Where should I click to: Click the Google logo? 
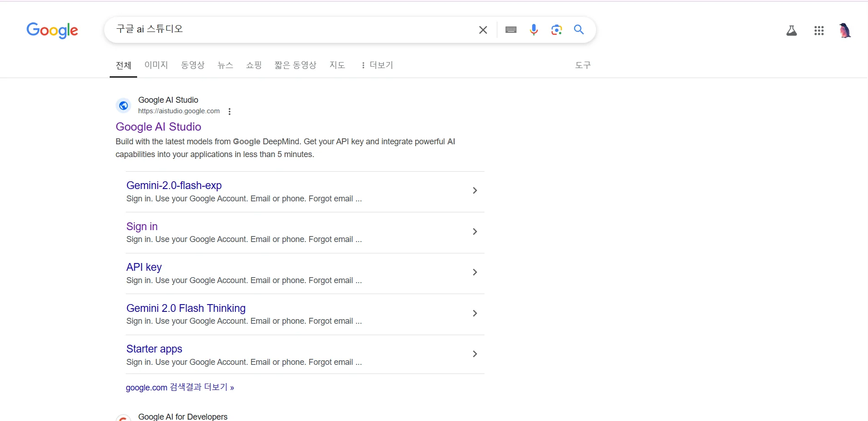click(x=52, y=30)
